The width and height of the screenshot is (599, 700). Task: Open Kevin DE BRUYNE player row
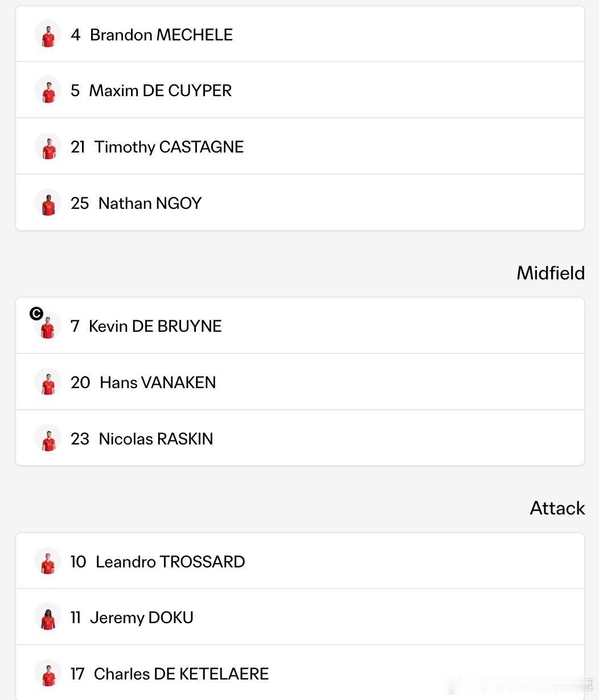300,326
